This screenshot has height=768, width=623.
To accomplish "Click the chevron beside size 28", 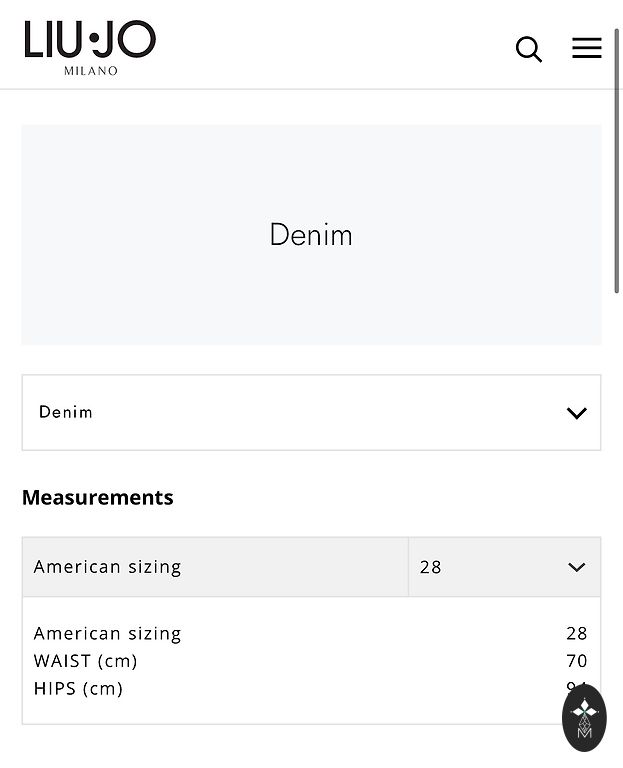I will point(577,567).
